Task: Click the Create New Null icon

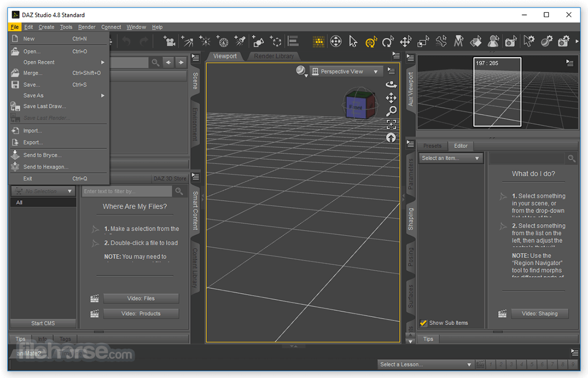Action: click(276, 41)
